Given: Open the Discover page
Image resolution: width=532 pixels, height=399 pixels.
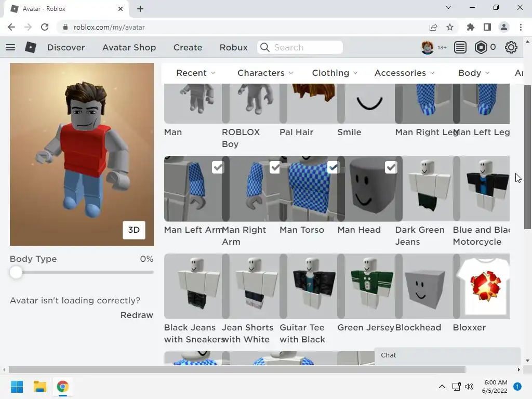Looking at the screenshot, I should click(x=66, y=47).
